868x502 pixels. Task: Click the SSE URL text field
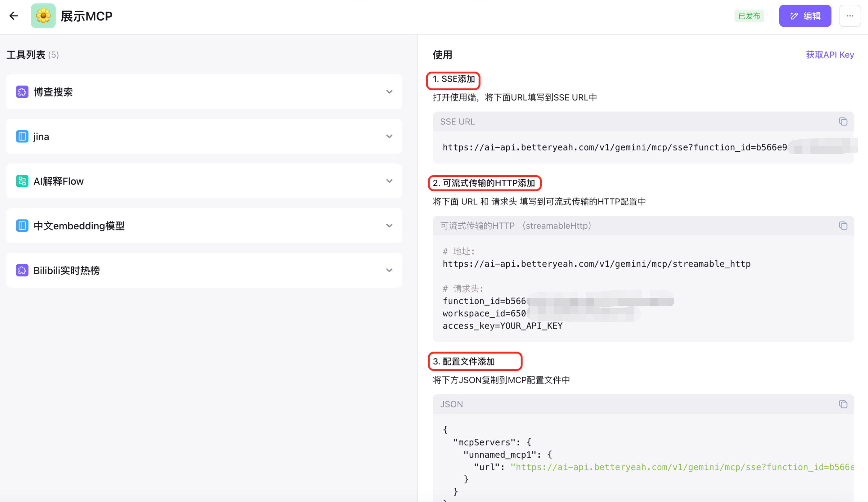click(x=613, y=147)
